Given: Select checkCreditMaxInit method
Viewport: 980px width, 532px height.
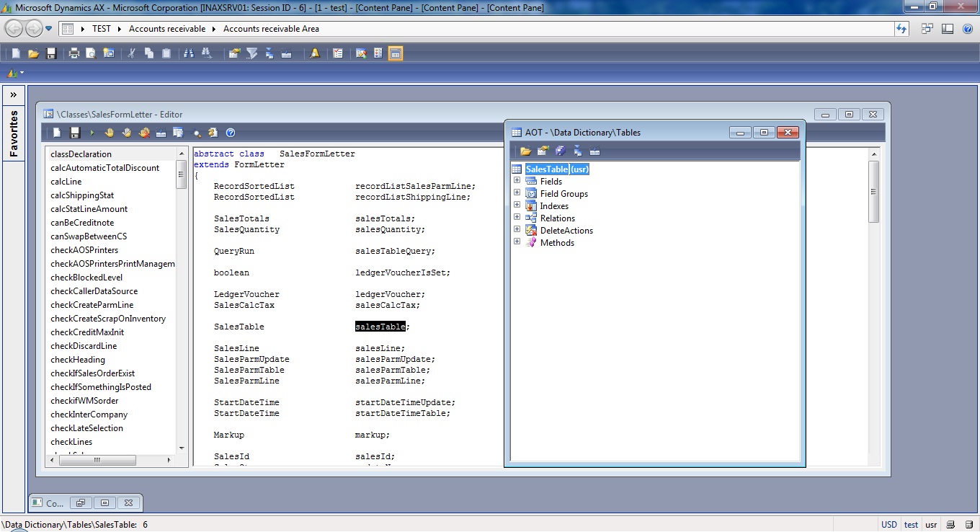Looking at the screenshot, I should [x=111, y=332].
